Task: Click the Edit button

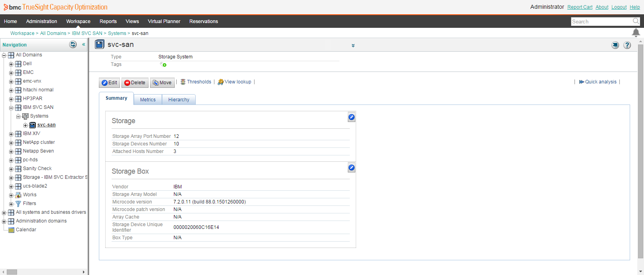Action: coord(109,83)
